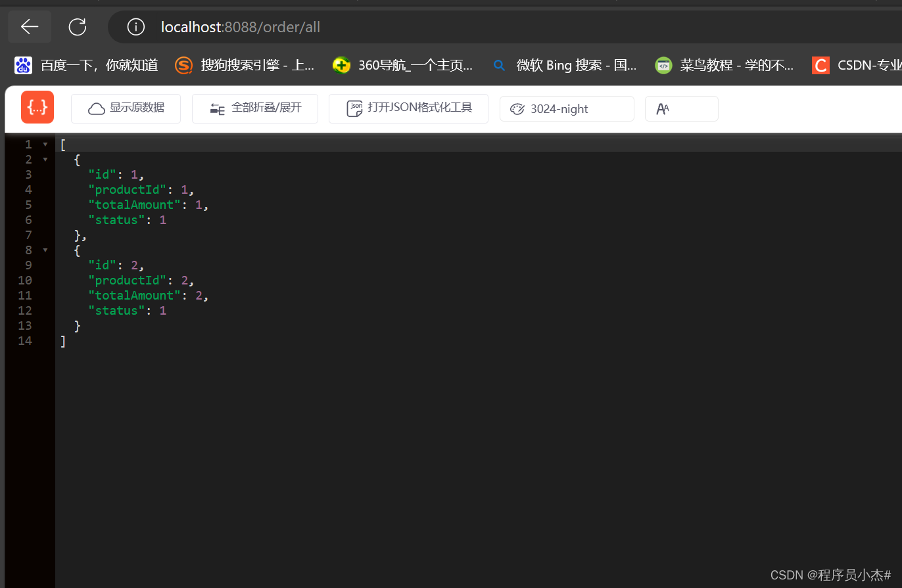Click the "productId": 2 line
The width and height of the screenshot is (902, 588).
pos(142,281)
